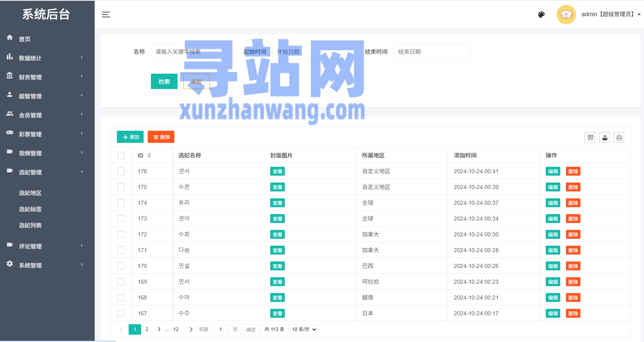Click 查看 cover image for row 173
The image size is (644, 342).
coord(277,219)
